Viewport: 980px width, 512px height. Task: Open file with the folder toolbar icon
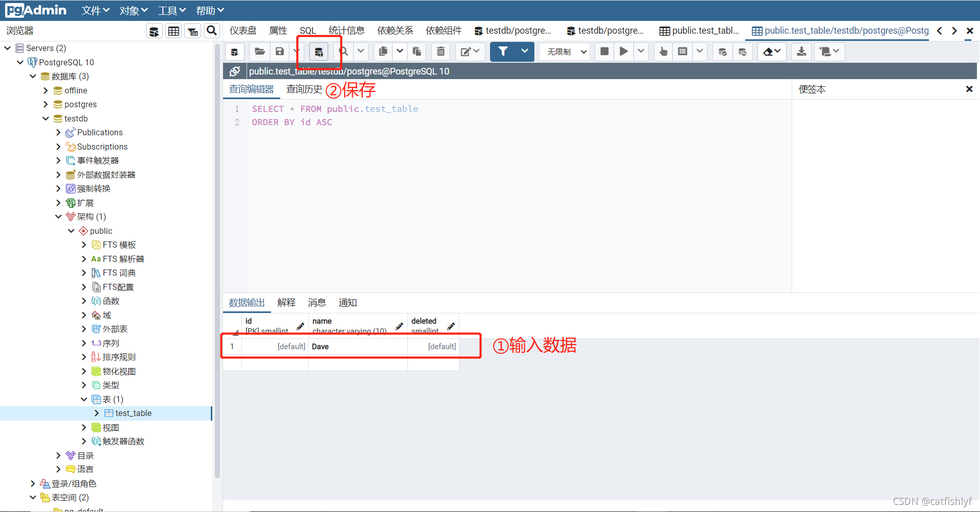[x=260, y=52]
